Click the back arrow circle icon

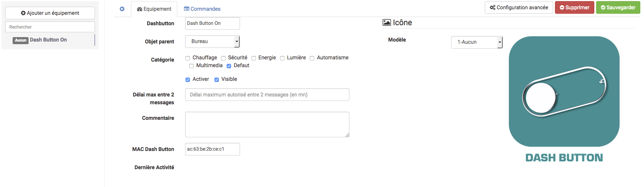point(122,9)
